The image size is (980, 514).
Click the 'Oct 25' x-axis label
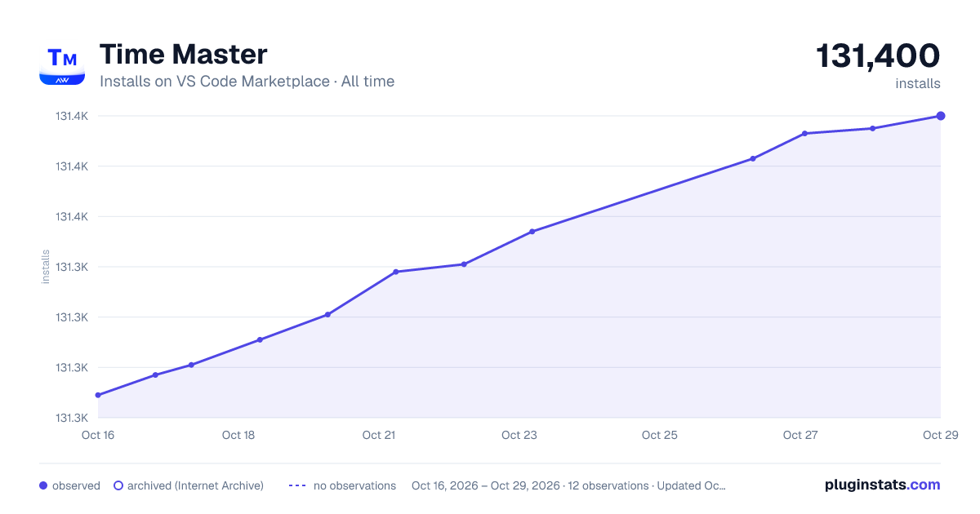pyautogui.click(x=660, y=435)
